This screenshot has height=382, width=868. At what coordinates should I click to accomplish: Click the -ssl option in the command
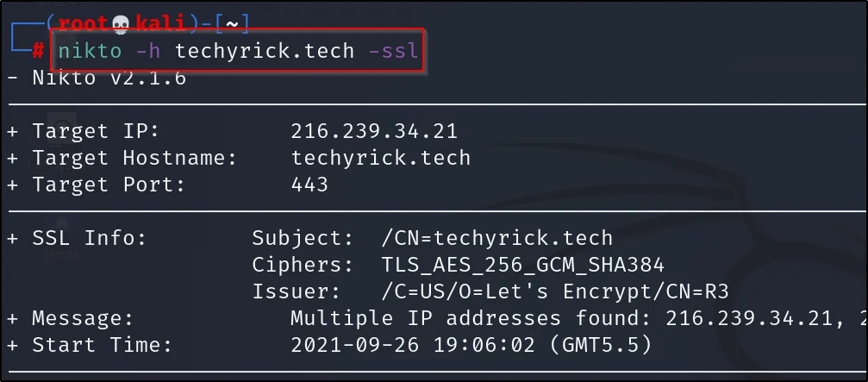coord(393,51)
